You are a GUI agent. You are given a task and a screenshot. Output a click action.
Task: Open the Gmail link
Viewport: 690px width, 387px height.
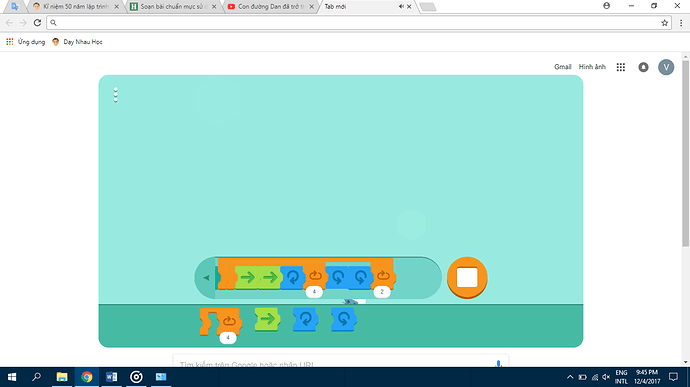(562, 67)
